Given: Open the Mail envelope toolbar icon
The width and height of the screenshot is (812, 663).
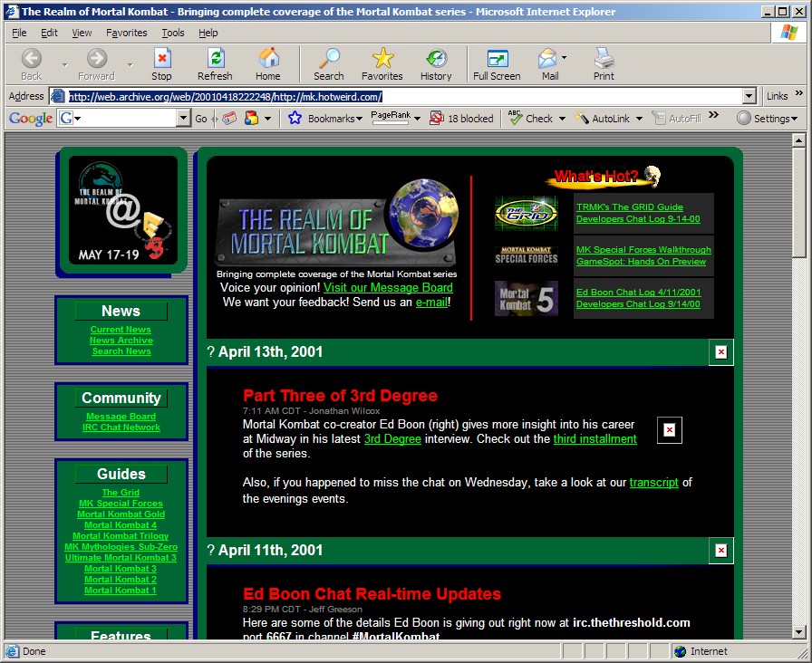Looking at the screenshot, I should pos(546,59).
